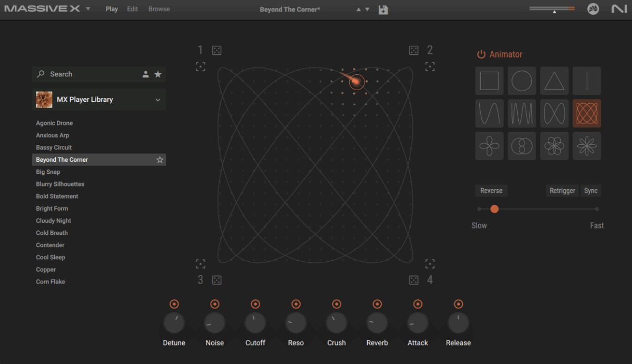632x364 pixels.
Task: Show favorite presets via the star filter
Action: [x=157, y=74]
